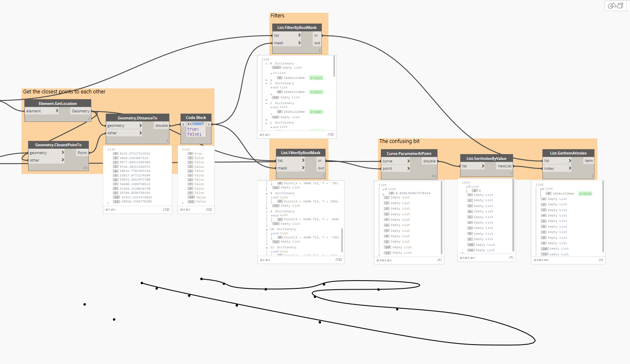Select the Curve.ParameterAtPoint node header

coord(409,153)
